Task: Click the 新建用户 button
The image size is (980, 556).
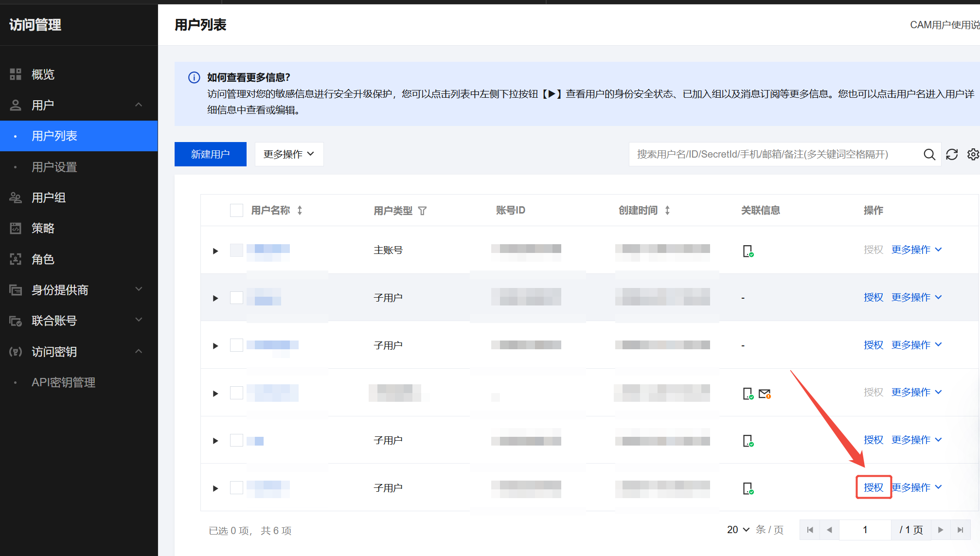Action: click(210, 154)
